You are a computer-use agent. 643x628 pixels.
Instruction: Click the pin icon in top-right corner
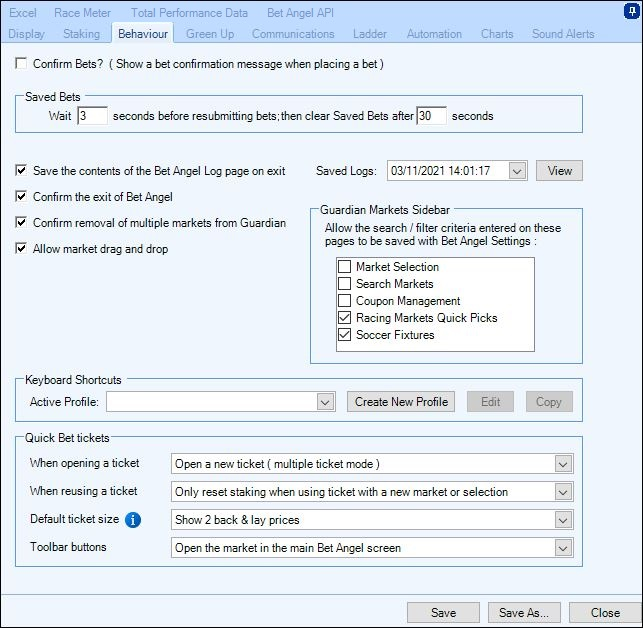(x=632, y=11)
